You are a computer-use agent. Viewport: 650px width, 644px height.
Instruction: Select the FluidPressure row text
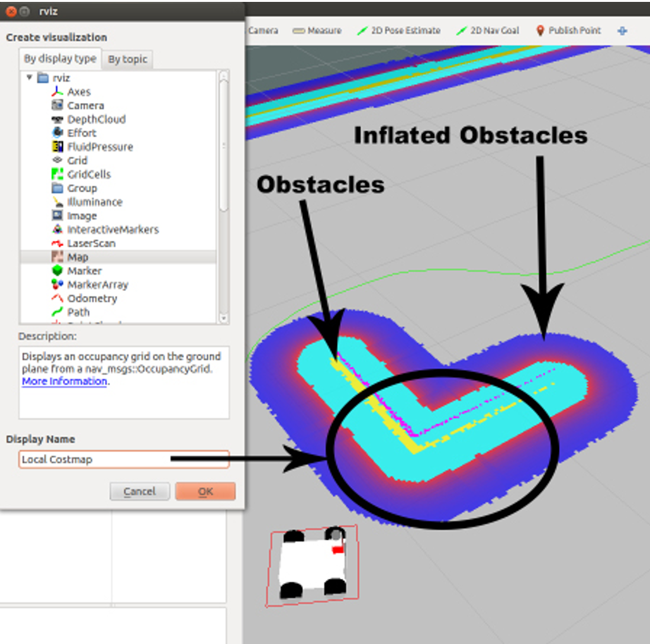pos(101,147)
